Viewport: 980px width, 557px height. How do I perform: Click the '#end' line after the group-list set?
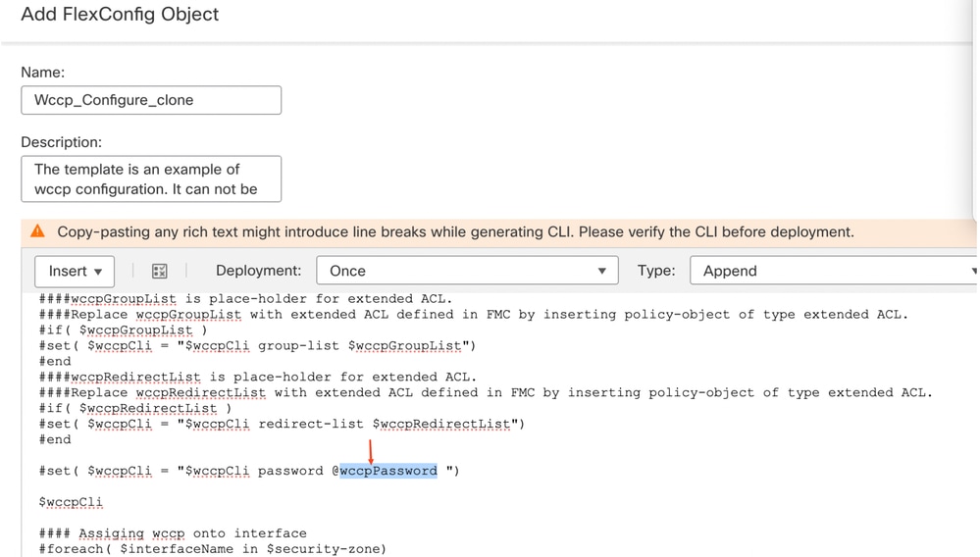[x=55, y=362]
